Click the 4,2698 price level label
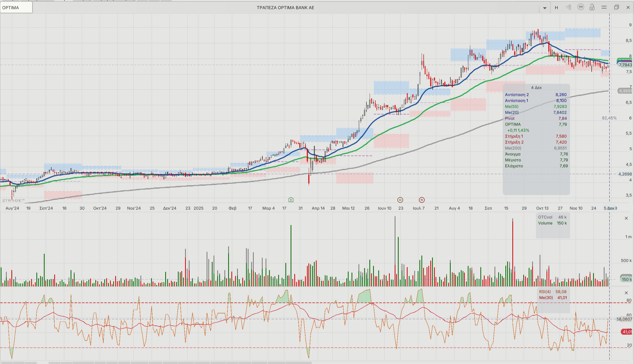This screenshot has width=634, height=364. [x=625, y=174]
